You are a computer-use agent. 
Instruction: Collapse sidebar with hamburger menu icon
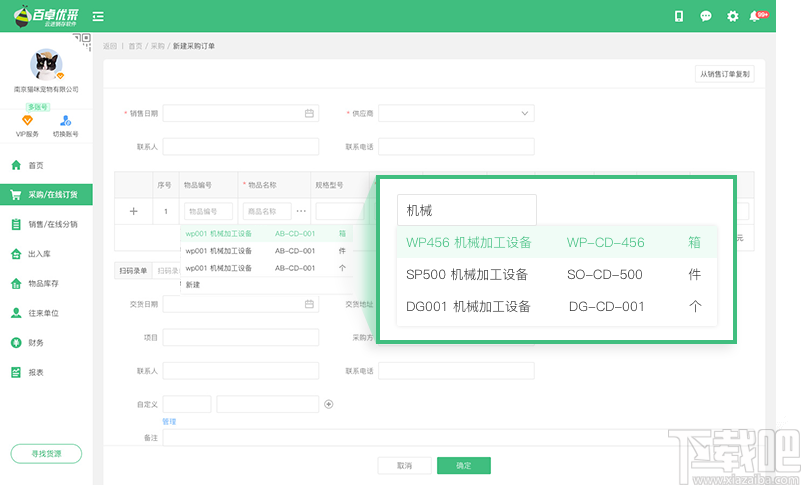tap(98, 16)
